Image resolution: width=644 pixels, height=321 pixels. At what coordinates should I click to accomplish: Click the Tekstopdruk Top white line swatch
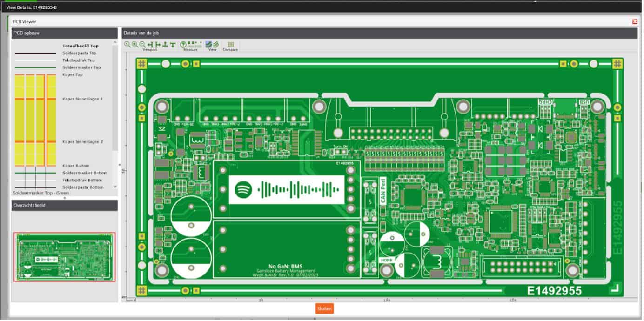[x=36, y=60]
